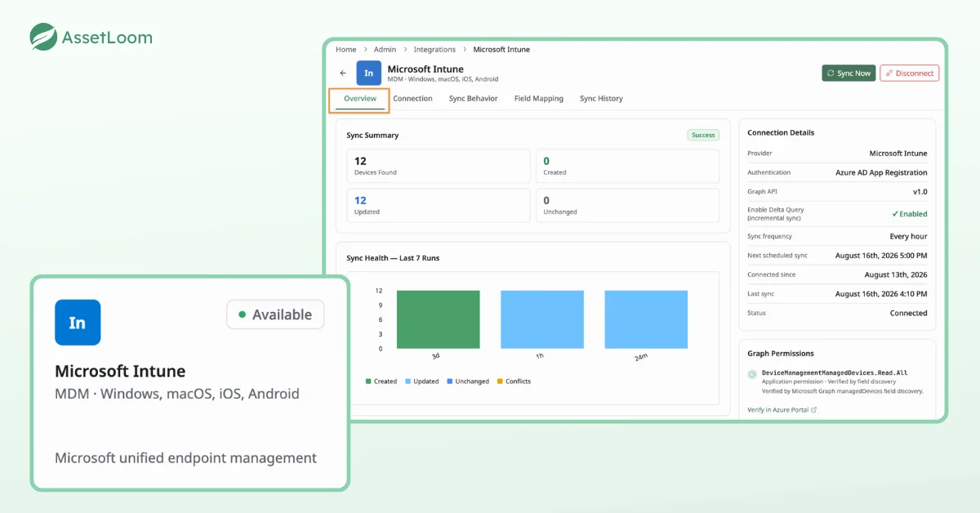Click the Updated count card
The image size is (980, 513).
click(x=439, y=205)
